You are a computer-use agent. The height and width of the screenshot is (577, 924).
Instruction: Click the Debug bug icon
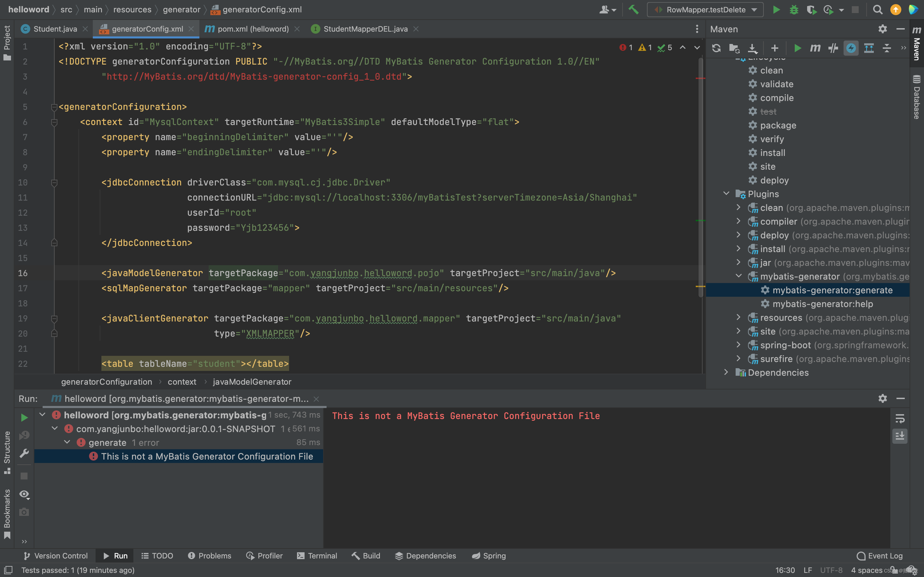point(794,10)
